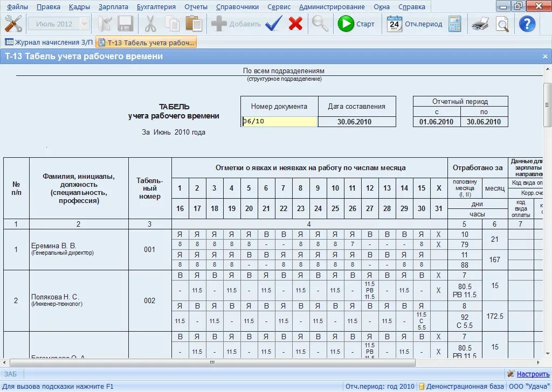Click the greyed-out new document toolbar icon

click(x=105, y=24)
